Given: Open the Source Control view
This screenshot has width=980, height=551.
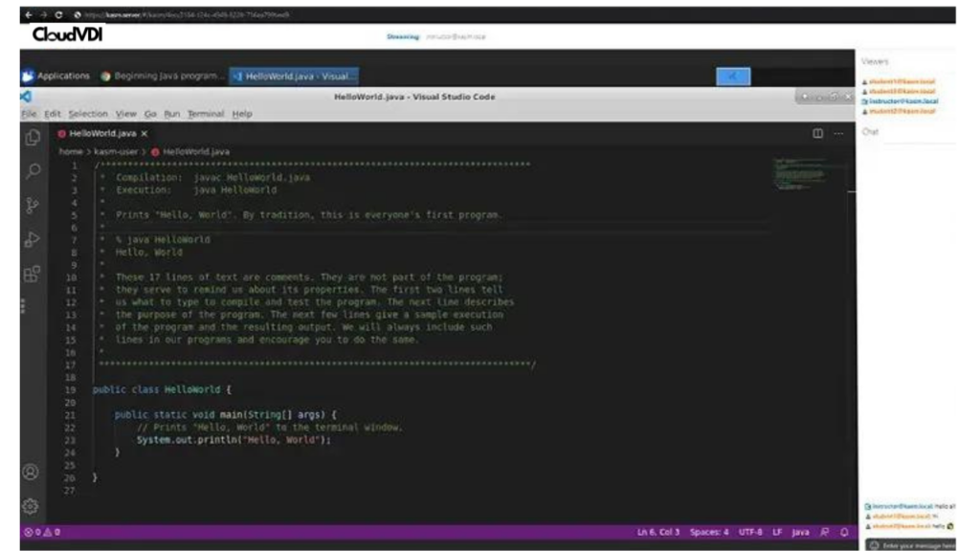Looking at the screenshot, I should click(x=33, y=205).
